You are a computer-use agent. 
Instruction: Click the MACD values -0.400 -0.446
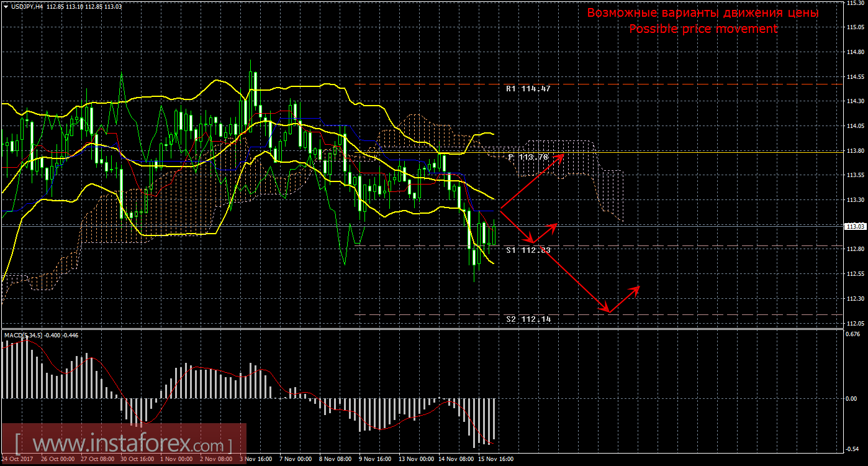point(61,336)
